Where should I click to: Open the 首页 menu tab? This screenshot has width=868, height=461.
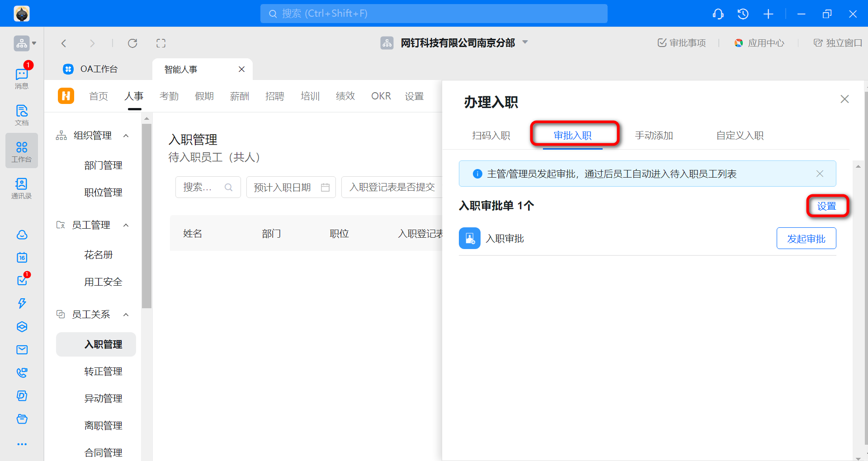[x=99, y=96]
